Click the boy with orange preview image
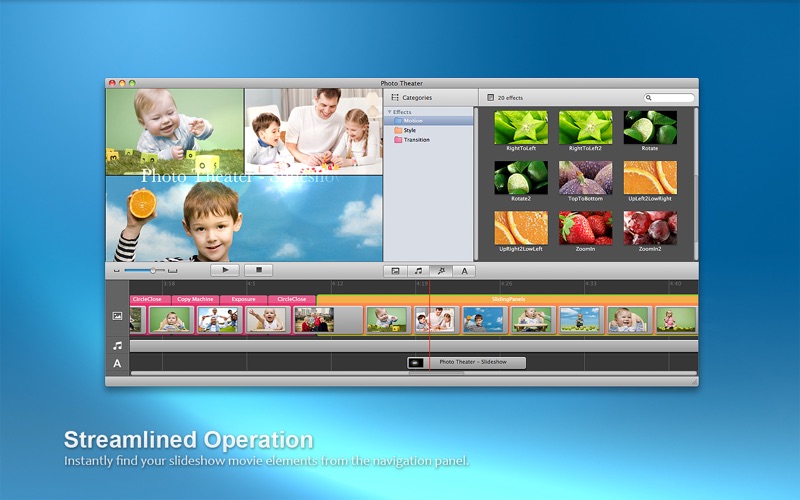Screen dimensions: 800x500 (x=244, y=219)
